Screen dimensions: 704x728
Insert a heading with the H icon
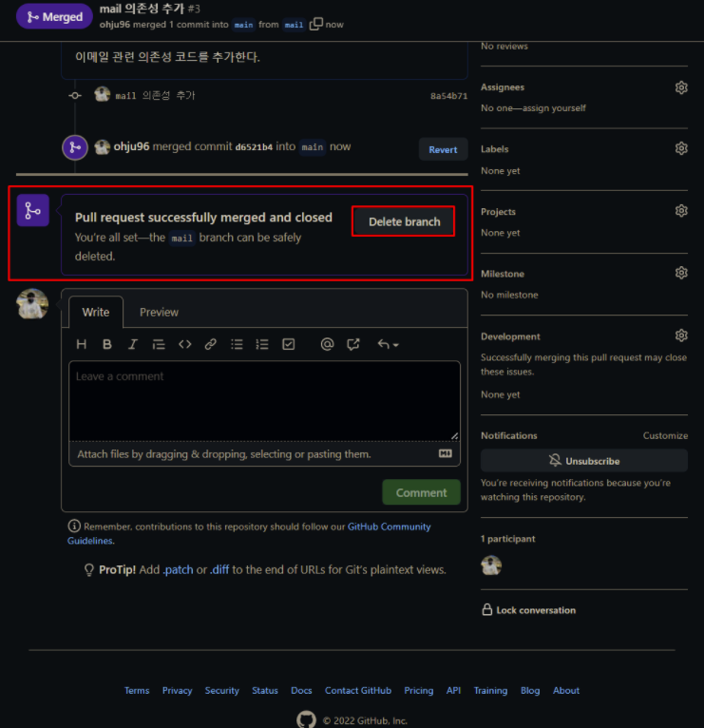tap(81, 344)
